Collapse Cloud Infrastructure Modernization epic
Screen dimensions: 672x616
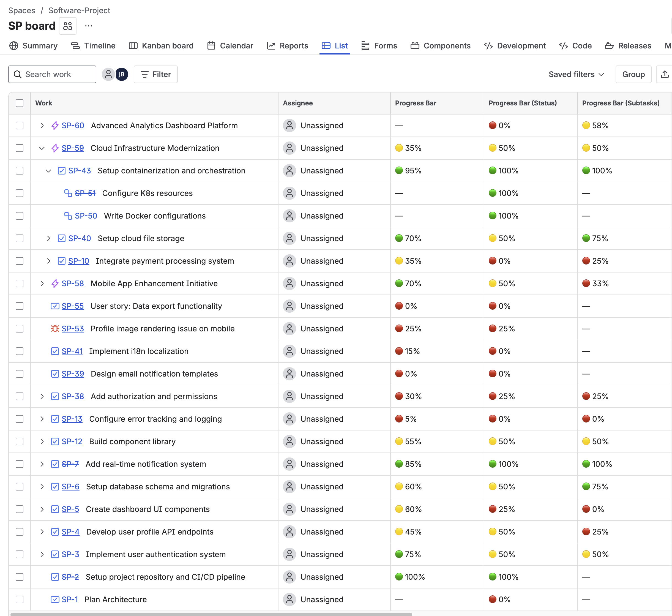coord(42,148)
